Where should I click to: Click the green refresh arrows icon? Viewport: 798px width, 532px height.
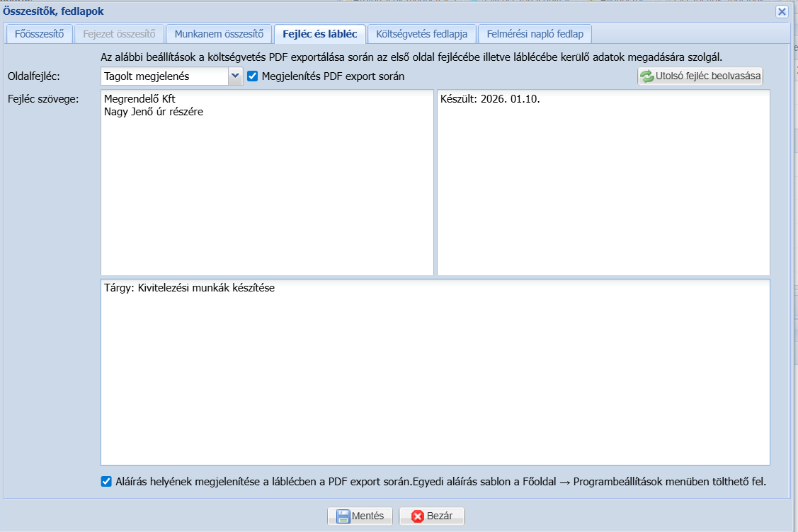point(646,76)
